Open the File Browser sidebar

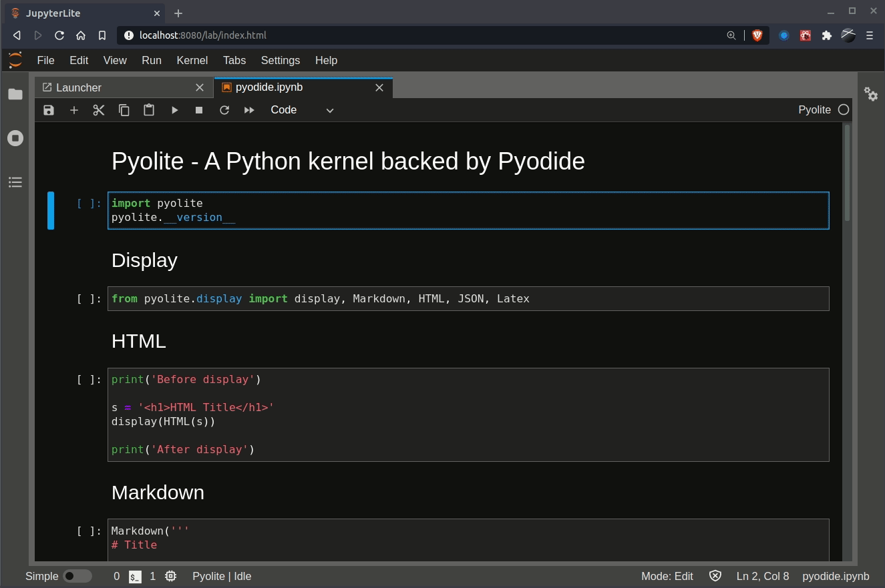[x=15, y=94]
